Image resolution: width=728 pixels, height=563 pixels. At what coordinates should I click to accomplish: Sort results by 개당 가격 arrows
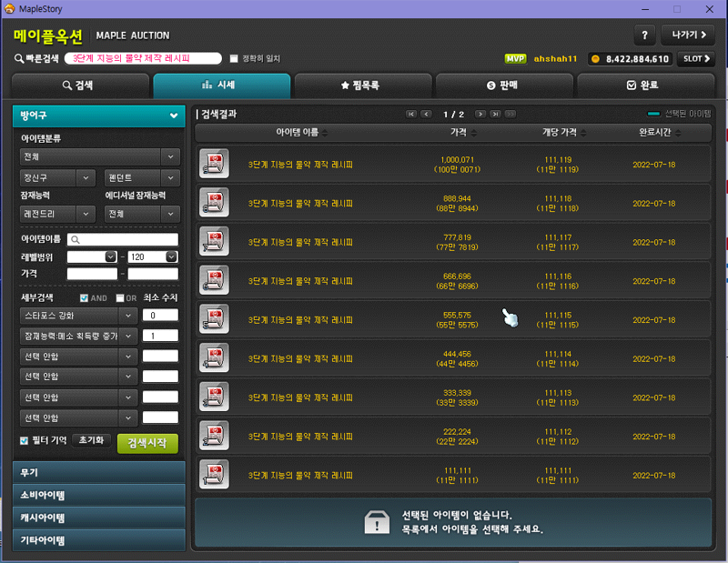[583, 133]
